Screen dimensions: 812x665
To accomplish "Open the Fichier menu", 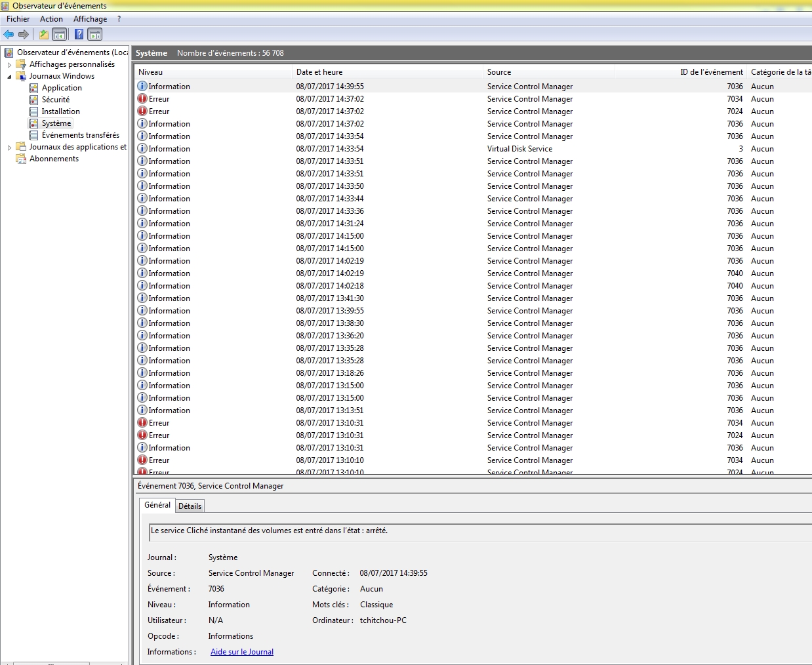I will (x=18, y=19).
